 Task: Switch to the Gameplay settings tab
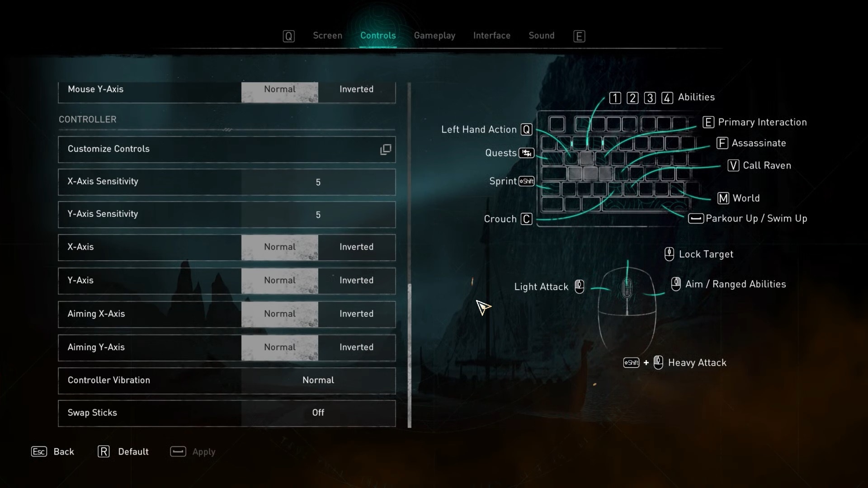click(x=434, y=35)
